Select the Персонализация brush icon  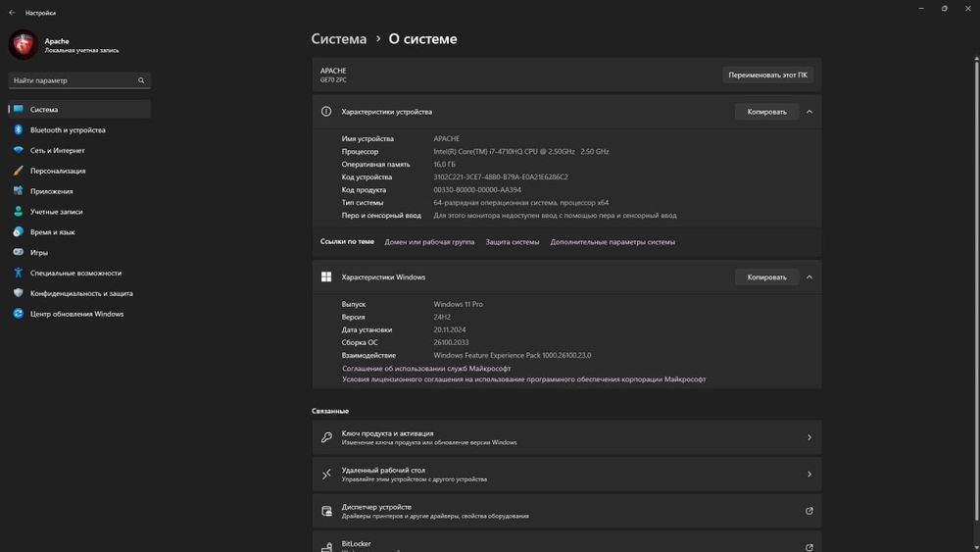pyautogui.click(x=19, y=171)
